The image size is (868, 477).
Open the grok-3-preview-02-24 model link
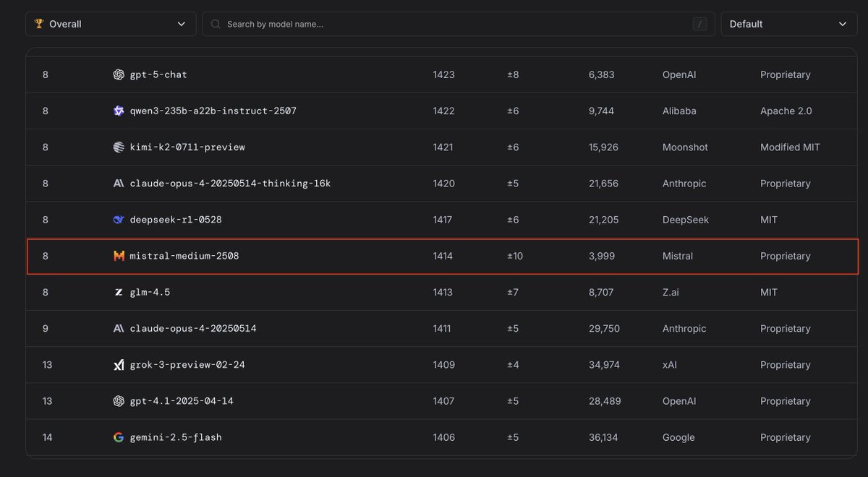[187, 365]
